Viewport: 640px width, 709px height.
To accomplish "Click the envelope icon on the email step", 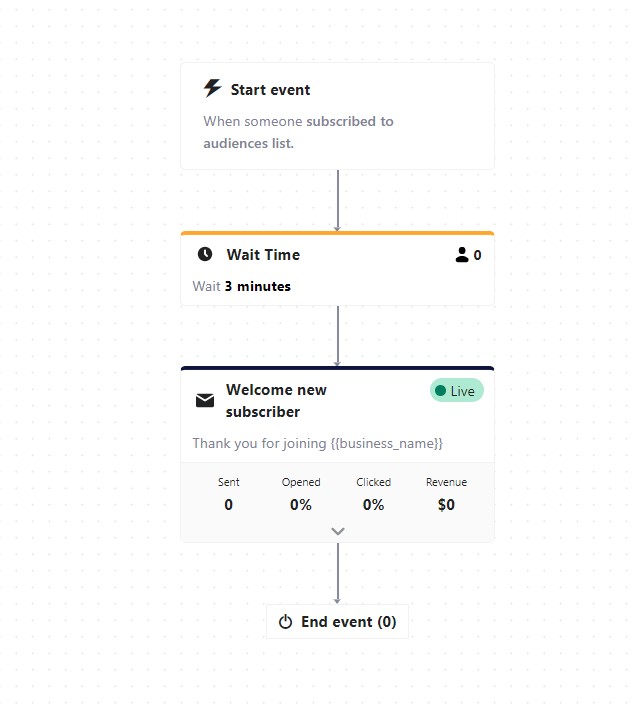I will 205,401.
